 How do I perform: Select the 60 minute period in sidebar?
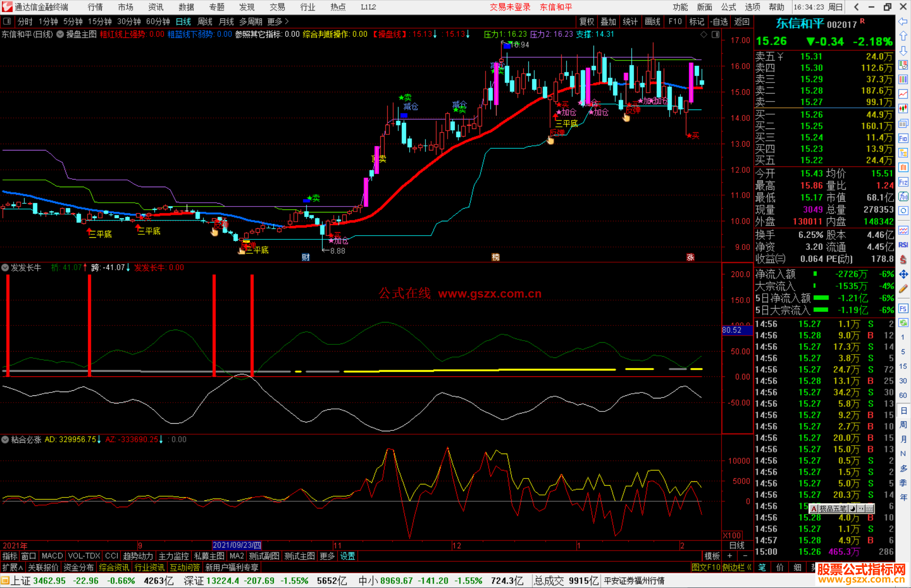[903, 395]
